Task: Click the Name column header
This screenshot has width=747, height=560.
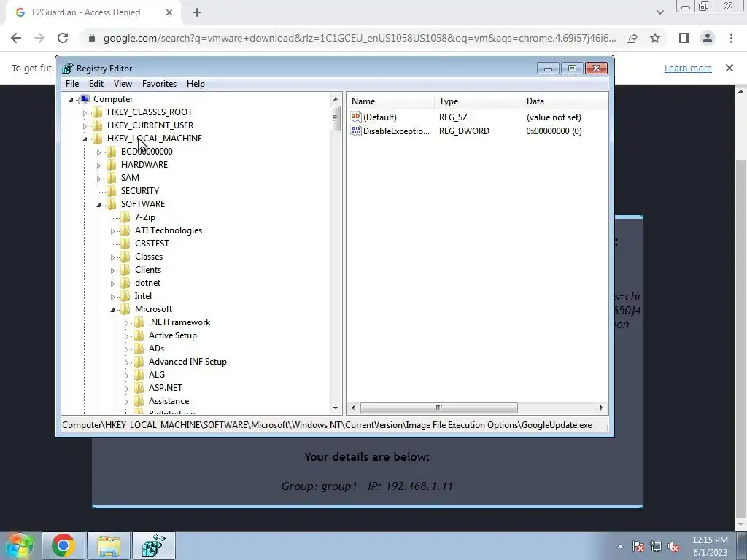Action: click(390, 101)
